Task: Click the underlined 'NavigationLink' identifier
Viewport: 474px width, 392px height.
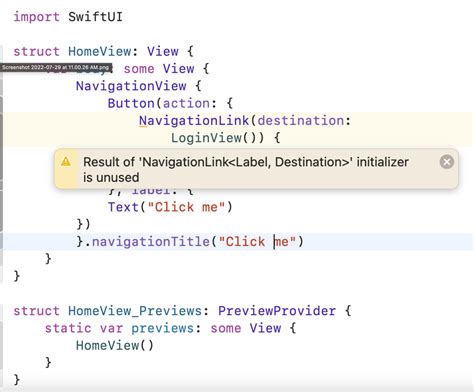Action: point(194,121)
